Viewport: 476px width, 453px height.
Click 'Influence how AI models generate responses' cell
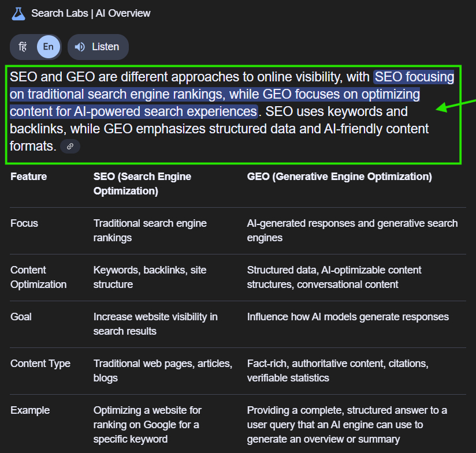coord(348,317)
